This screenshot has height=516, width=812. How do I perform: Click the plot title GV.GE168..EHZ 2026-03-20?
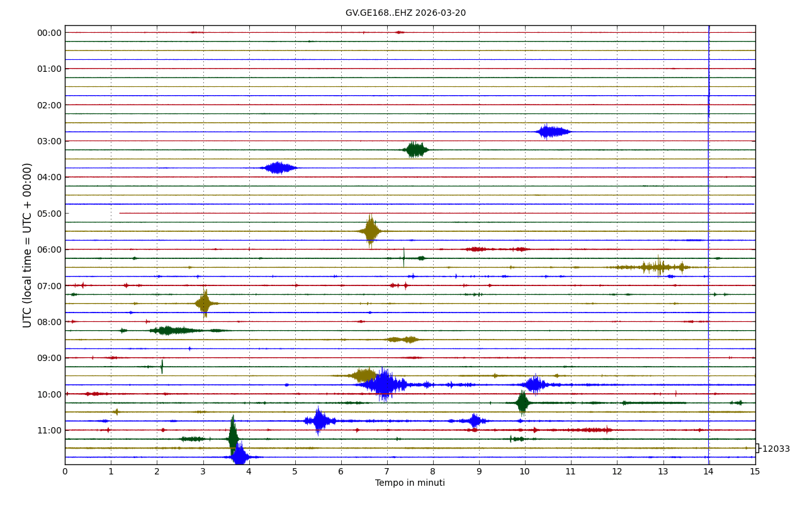405,13
